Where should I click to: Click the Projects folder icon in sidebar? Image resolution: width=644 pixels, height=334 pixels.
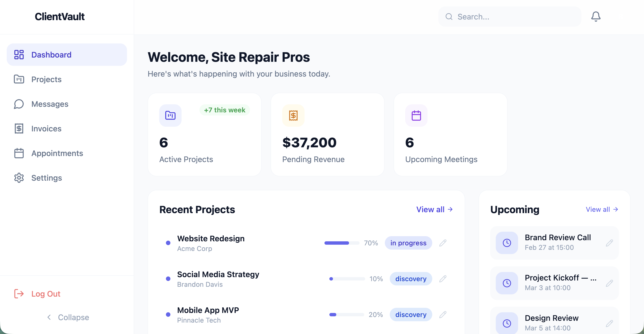coord(19,79)
